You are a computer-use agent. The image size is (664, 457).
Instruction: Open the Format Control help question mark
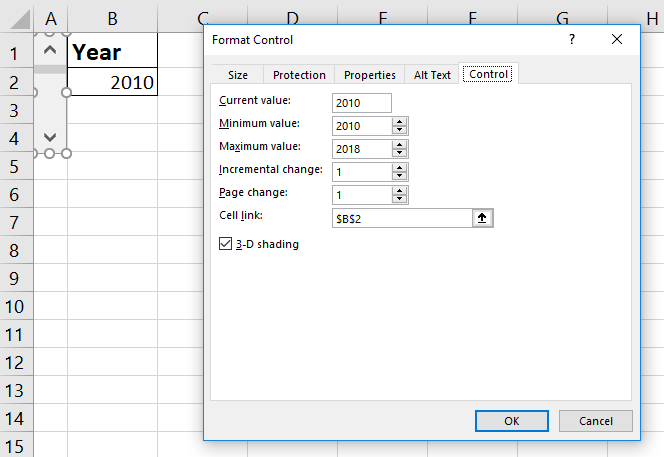(572, 39)
